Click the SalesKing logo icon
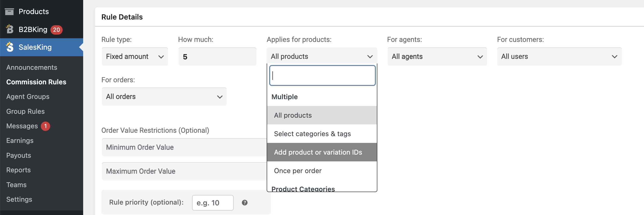Screen dimensions: 644x215 pyautogui.click(x=10, y=47)
